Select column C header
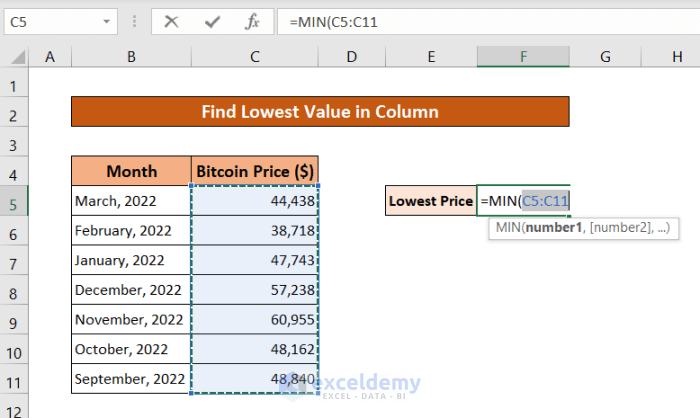700x418 pixels. click(255, 58)
